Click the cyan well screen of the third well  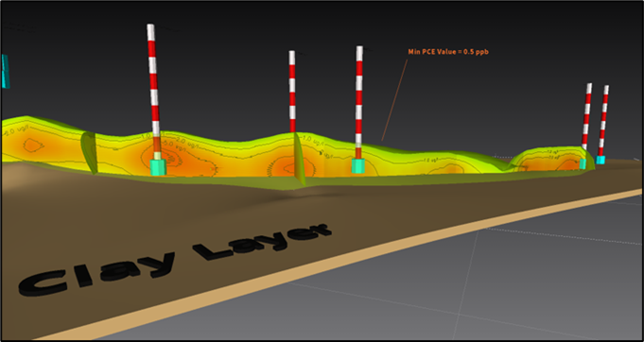tap(357, 165)
